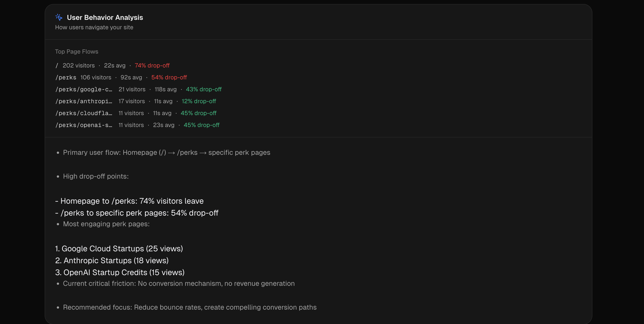Click the 118s avg duration stat
Screen dimensions: 644x324
coord(165,89)
